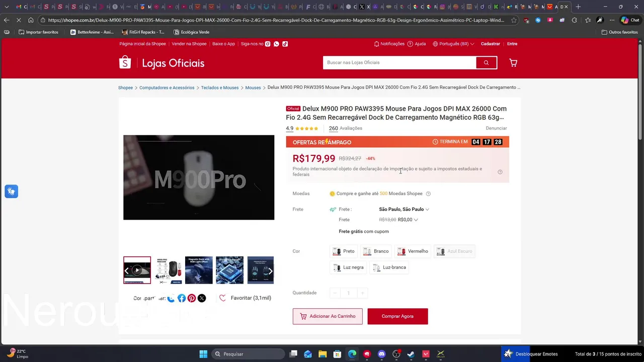Open the accessibility hand widget
Screen dimensions: 644x362
coord(11,191)
